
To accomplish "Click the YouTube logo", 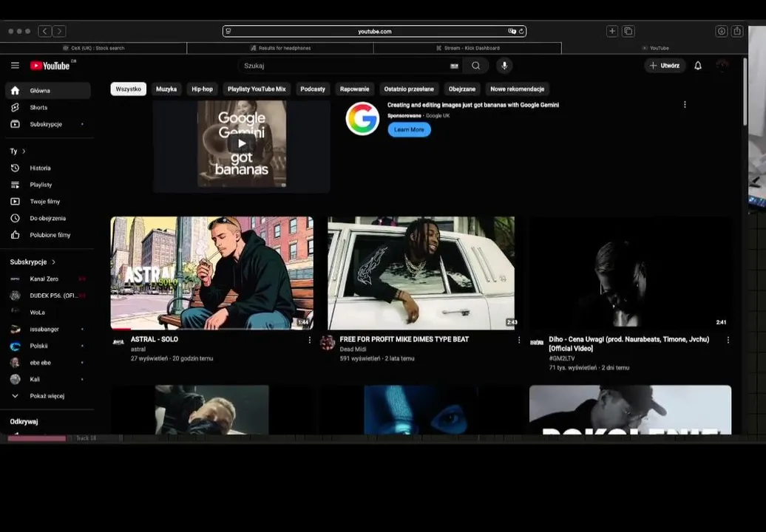I will [x=50, y=66].
